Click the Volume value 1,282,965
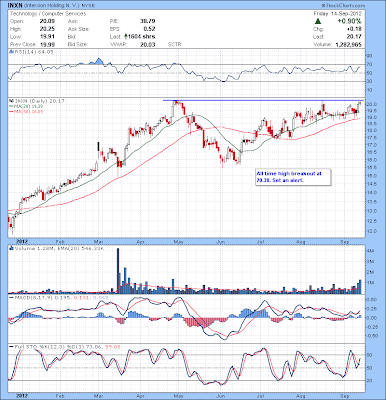Screen dimensions: 386x400 347,44
